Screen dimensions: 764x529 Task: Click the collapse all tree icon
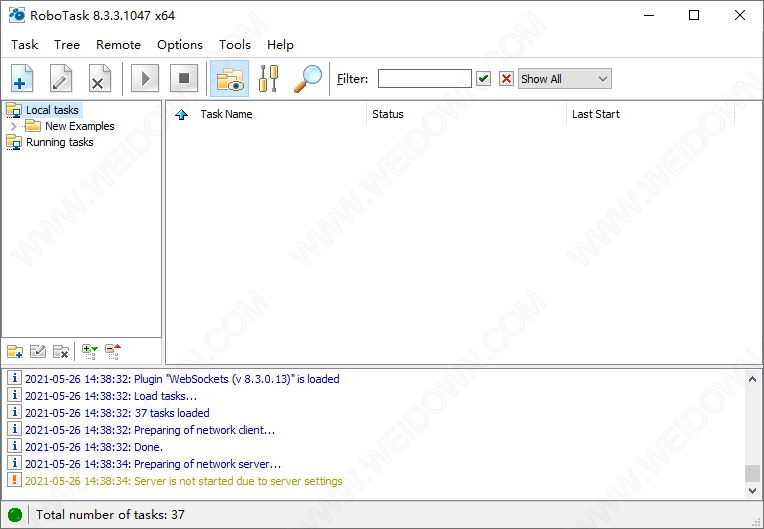click(113, 351)
